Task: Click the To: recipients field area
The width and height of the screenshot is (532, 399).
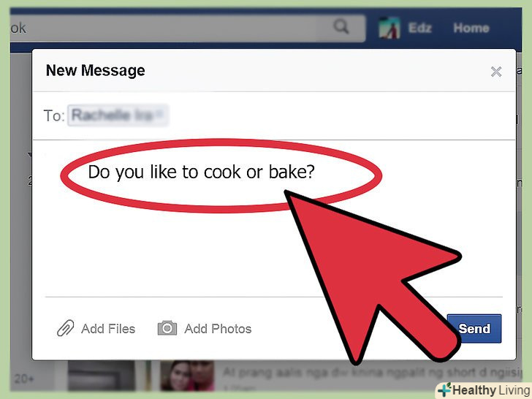Action: coord(274,115)
